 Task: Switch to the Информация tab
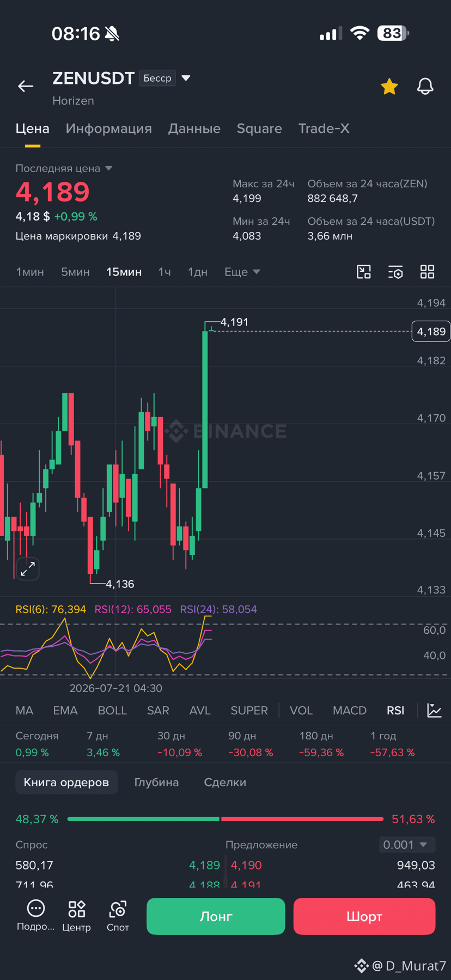[109, 128]
